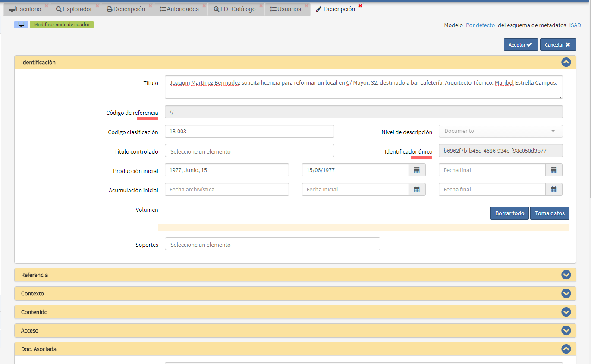Click the Producción inicial Fecha final field
The image size is (591, 364).
[492, 170]
